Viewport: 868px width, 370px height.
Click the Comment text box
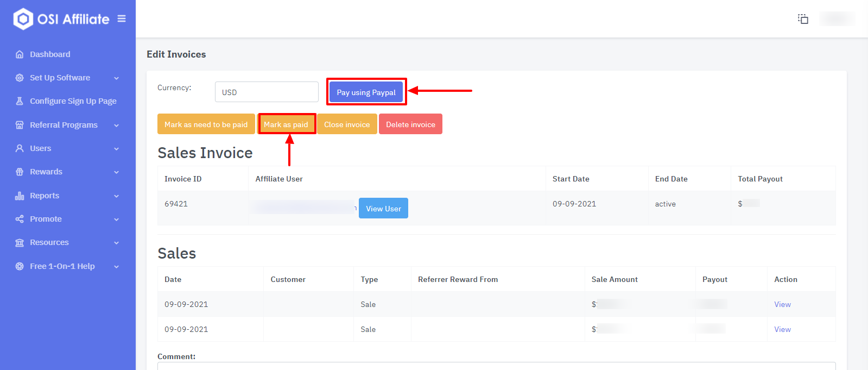point(496,366)
